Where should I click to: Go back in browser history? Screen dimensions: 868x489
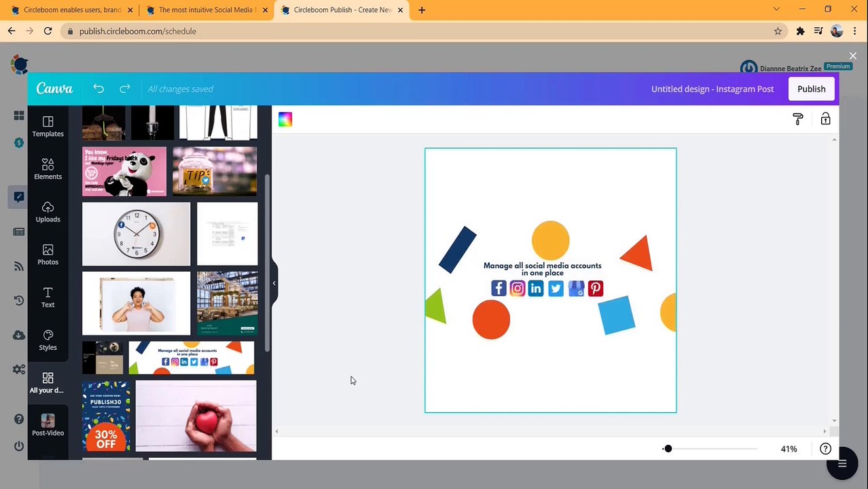[x=12, y=31]
